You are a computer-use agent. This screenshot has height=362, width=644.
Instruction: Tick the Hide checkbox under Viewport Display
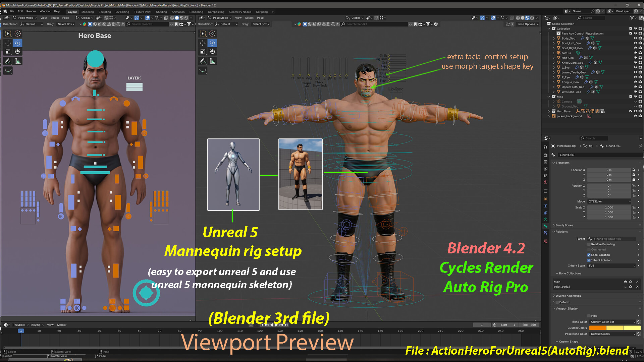click(589, 316)
